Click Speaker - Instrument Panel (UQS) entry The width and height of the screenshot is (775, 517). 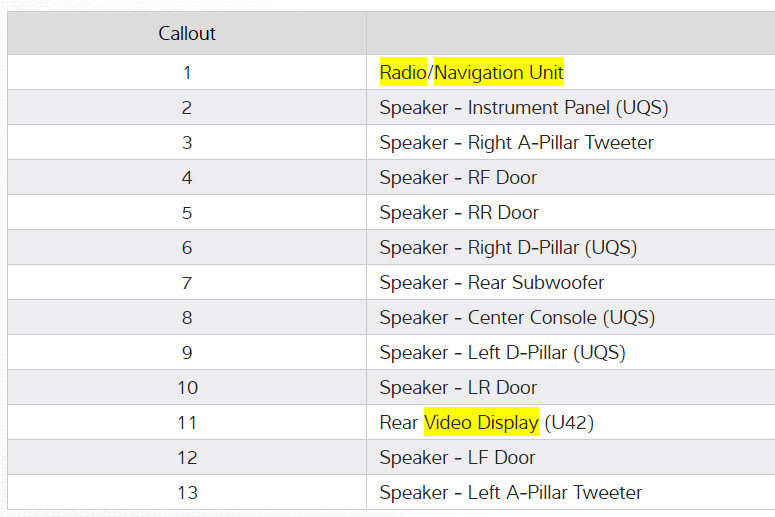tap(523, 107)
